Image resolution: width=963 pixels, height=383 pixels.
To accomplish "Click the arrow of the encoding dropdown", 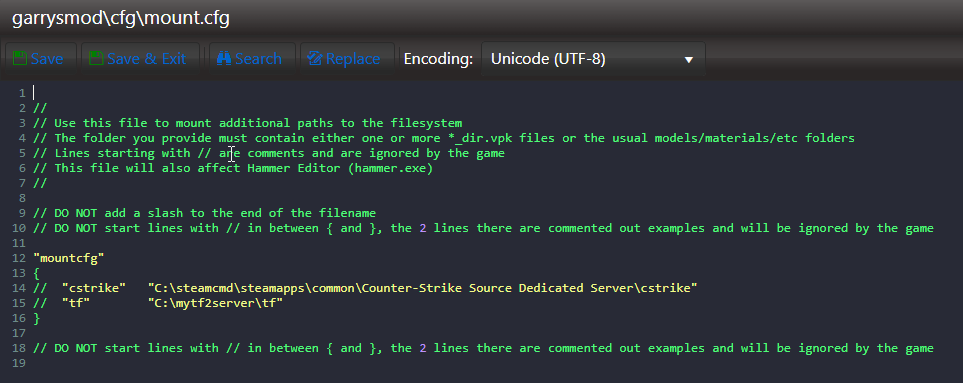I will (x=688, y=60).
